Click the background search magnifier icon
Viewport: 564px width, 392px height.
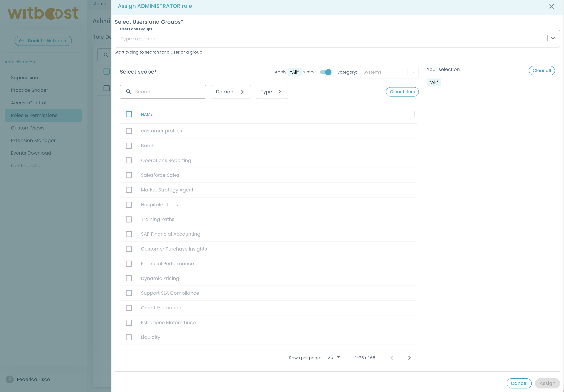point(106,55)
